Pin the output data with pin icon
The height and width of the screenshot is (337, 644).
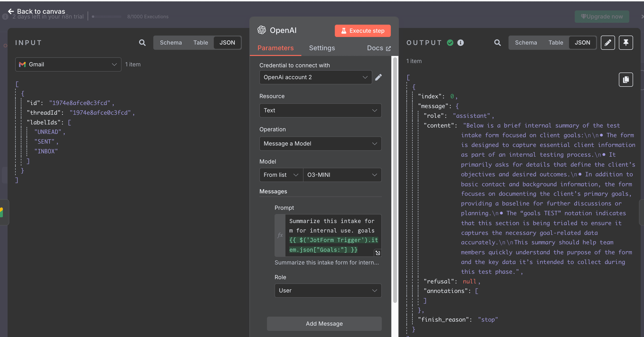(626, 43)
